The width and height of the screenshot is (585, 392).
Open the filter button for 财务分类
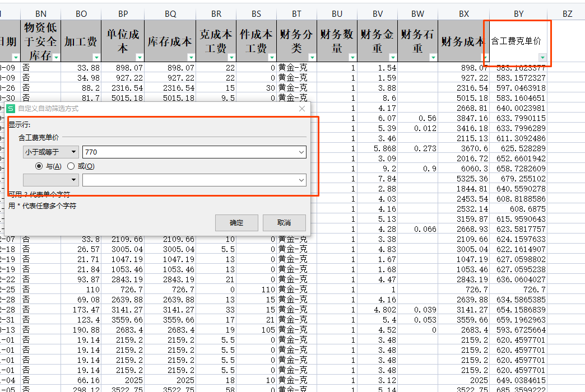[x=312, y=57]
